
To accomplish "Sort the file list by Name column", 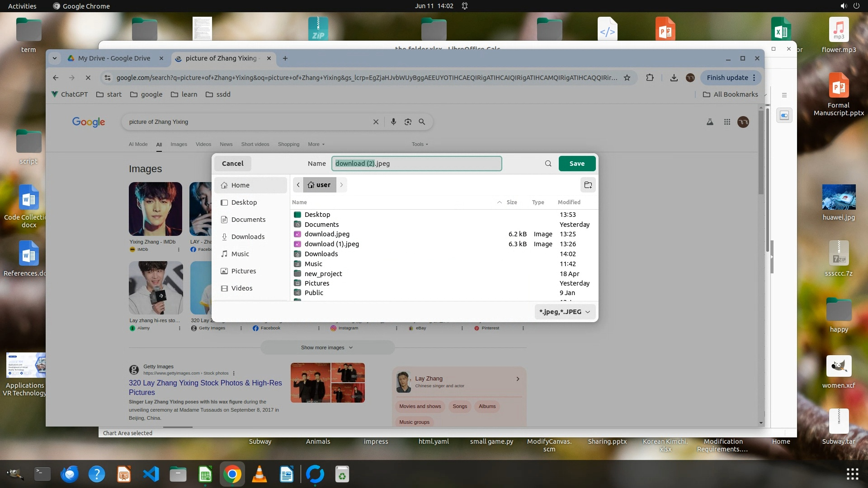I will (299, 202).
